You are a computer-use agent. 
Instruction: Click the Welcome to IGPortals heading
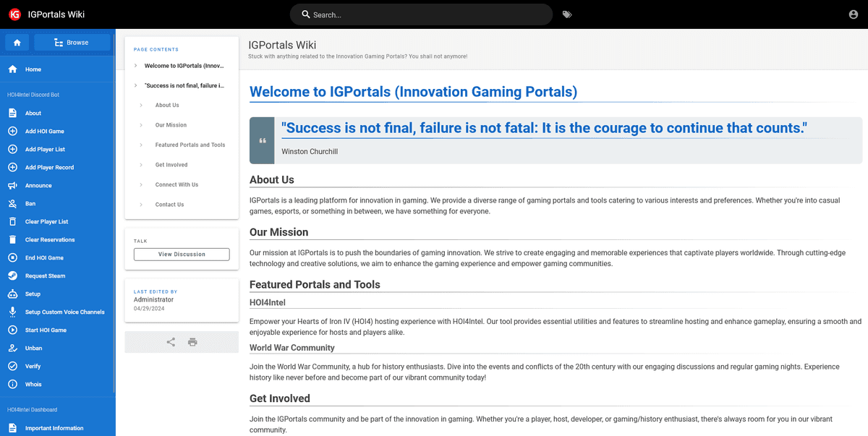point(413,92)
